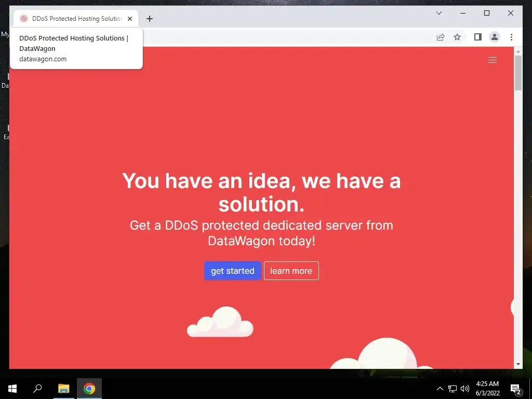532x399 pixels.
Task: Open Chrome three-dot menu
Action: [511, 37]
